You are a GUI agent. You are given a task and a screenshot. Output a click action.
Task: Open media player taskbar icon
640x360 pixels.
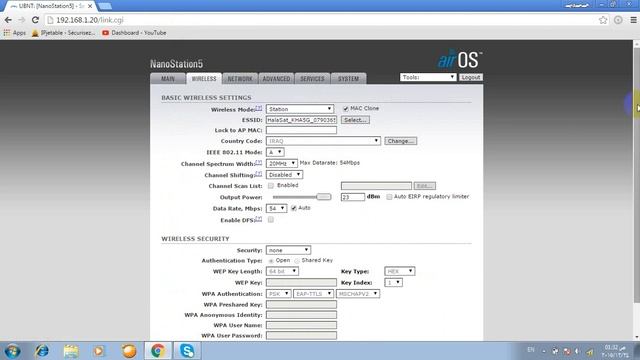pos(99,351)
